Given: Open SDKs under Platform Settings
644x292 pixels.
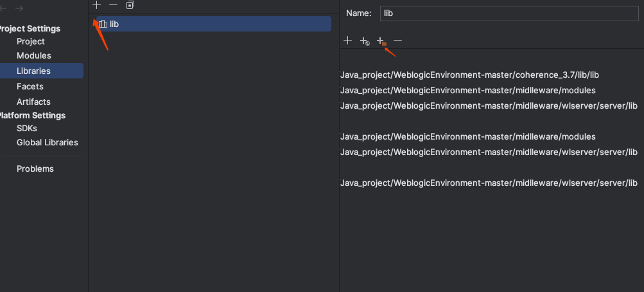Looking at the screenshot, I should 27,128.
